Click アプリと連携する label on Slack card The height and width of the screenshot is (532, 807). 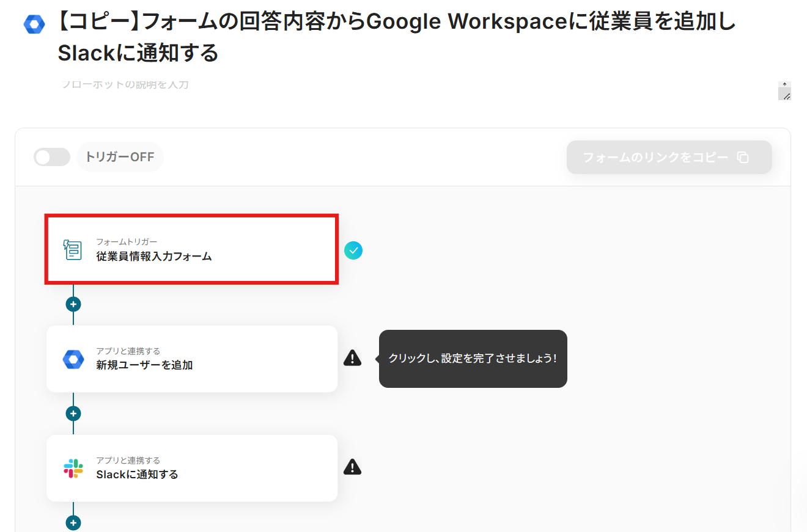click(x=128, y=461)
